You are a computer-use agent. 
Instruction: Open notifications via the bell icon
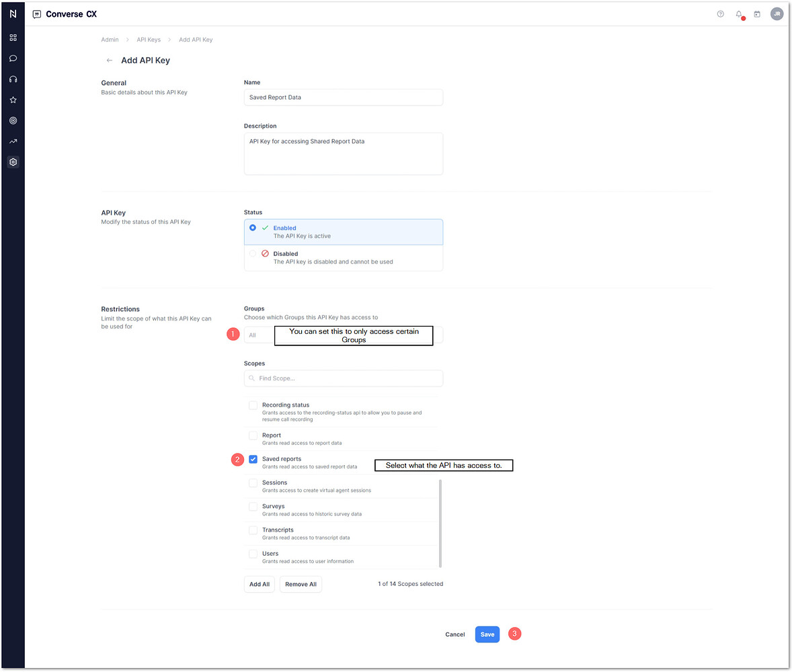click(x=738, y=13)
